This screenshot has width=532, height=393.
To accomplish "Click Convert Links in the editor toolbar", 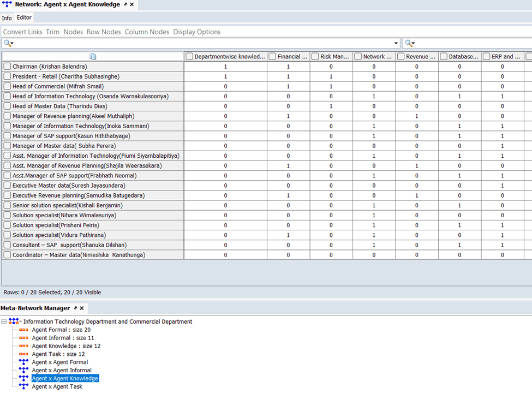I will tap(22, 32).
